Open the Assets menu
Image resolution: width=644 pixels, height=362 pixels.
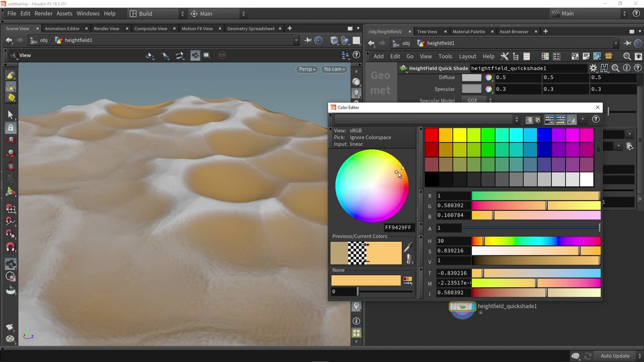(64, 14)
